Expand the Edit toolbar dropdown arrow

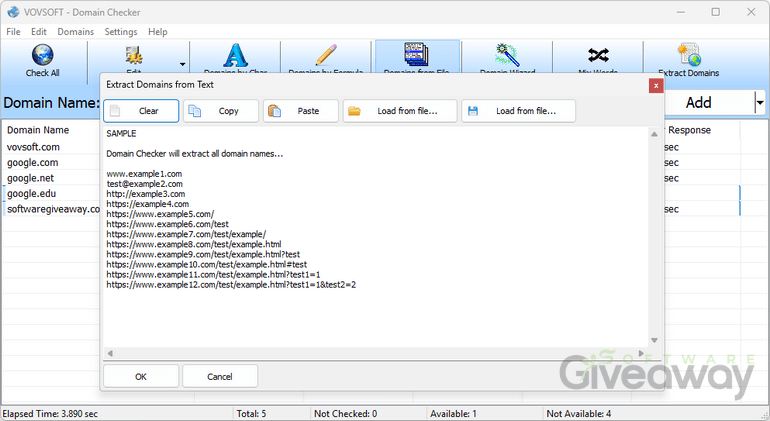click(x=181, y=62)
